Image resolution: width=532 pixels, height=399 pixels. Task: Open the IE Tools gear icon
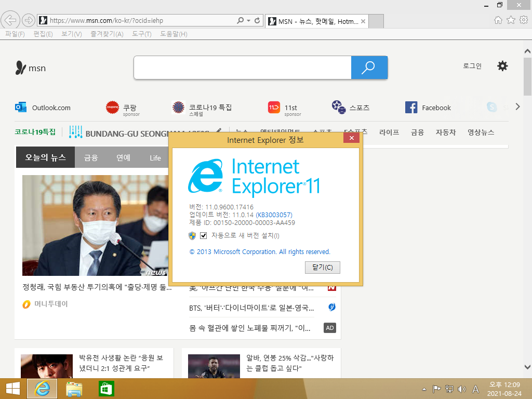pyautogui.click(x=524, y=20)
